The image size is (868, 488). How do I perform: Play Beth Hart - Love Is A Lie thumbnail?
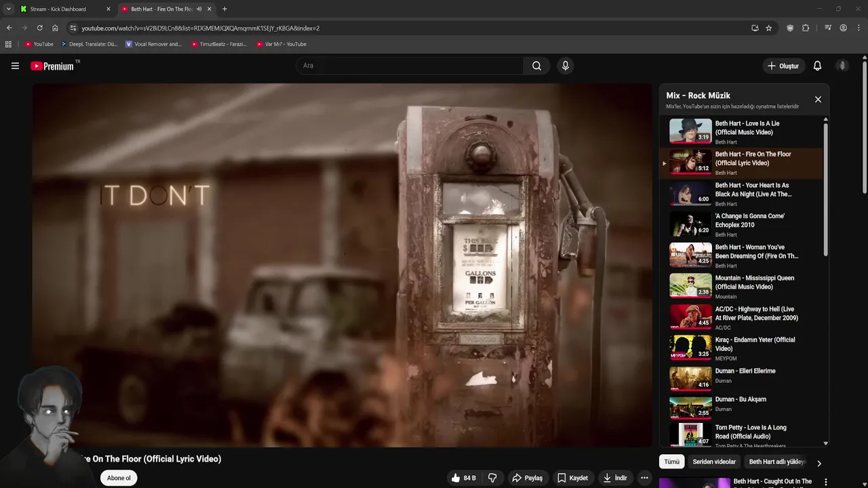[690, 131]
